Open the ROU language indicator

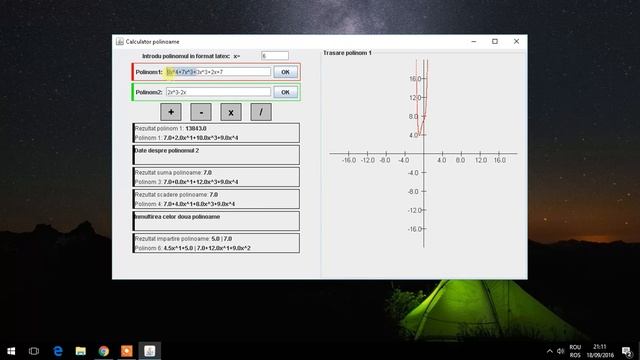click(575, 351)
